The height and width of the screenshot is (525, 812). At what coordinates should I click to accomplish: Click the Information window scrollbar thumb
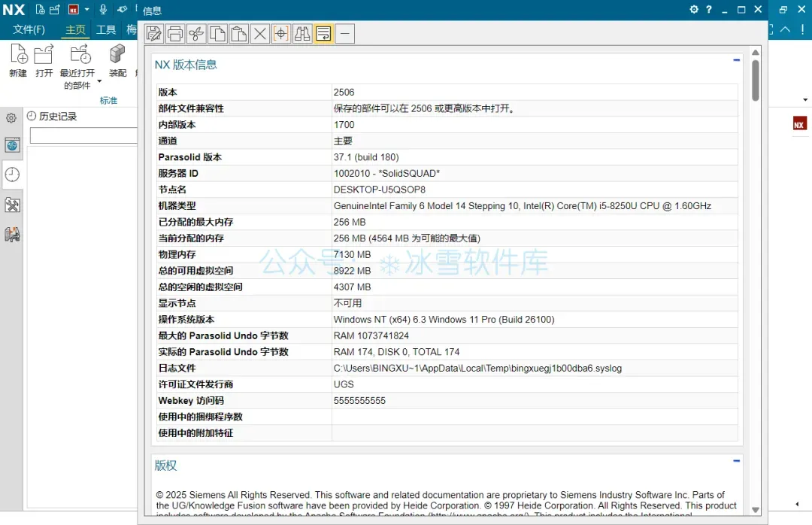coord(756,80)
